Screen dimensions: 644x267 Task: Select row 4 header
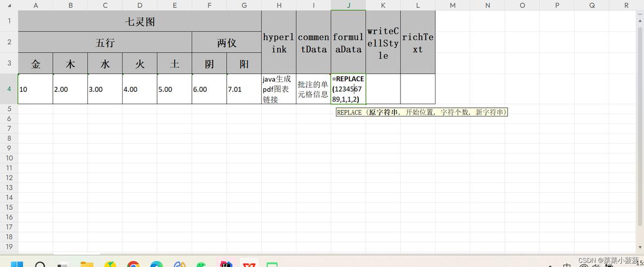point(9,89)
